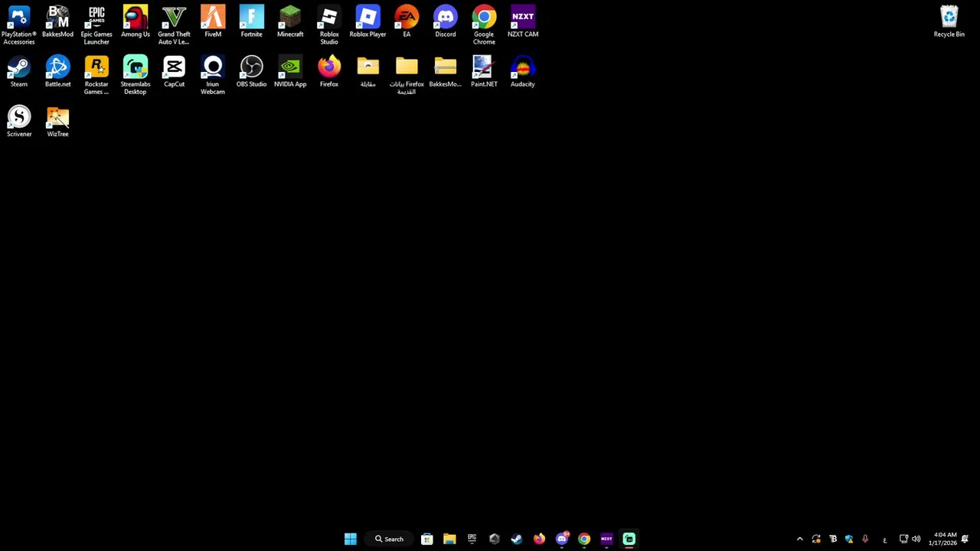Open the Windows Start menu
Image resolution: width=980 pixels, height=551 pixels.
(x=350, y=539)
